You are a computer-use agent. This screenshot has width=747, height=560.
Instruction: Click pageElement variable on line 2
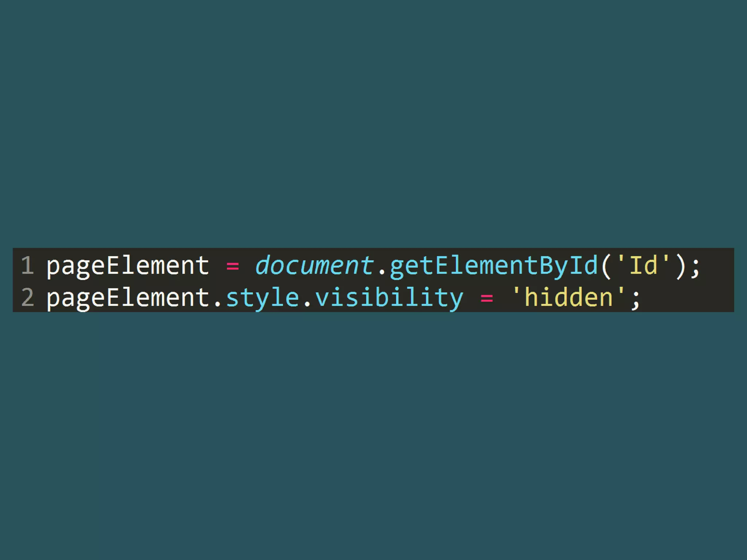[128, 299]
